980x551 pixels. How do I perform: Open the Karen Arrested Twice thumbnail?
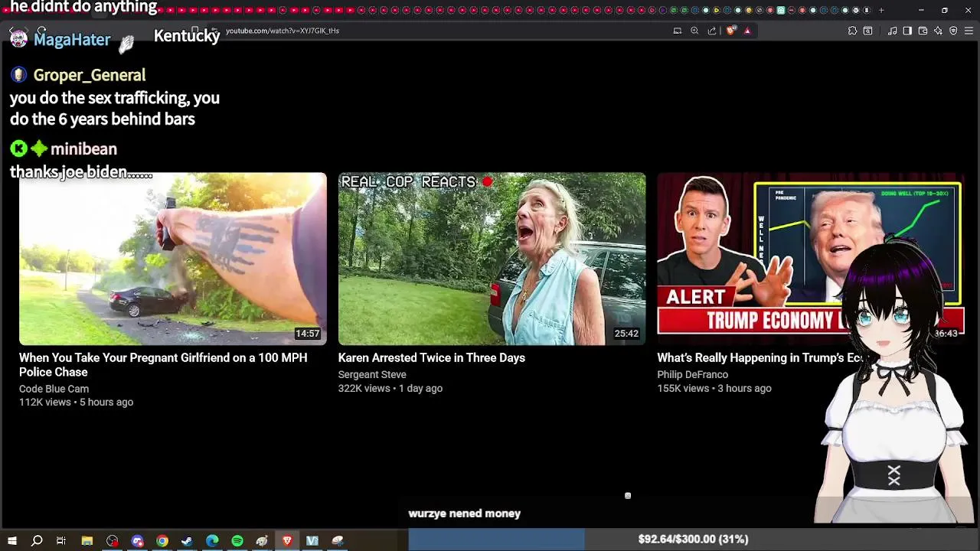click(x=492, y=259)
